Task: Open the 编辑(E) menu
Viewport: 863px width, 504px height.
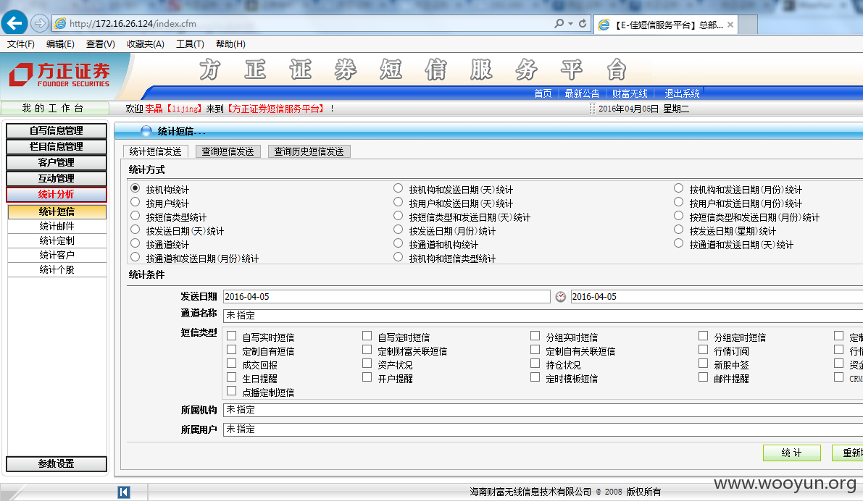Action: [60, 44]
